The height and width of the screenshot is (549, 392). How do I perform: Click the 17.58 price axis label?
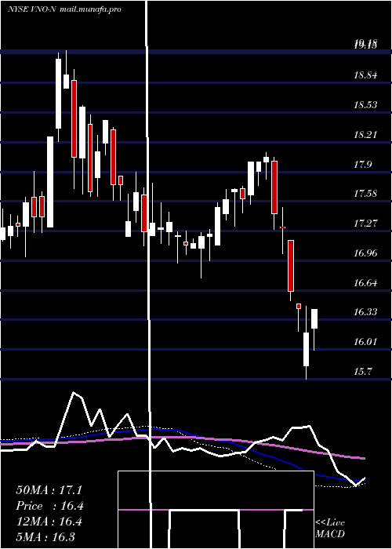coord(365,193)
